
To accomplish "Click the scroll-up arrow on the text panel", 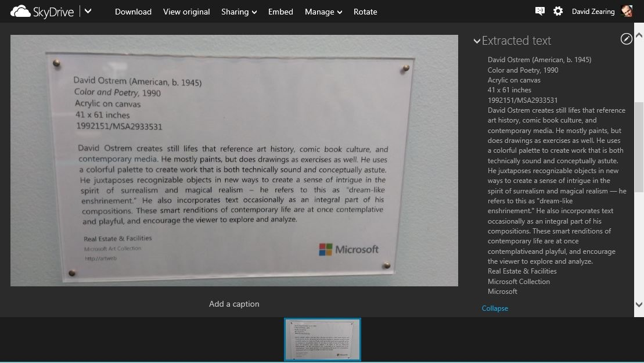I will pyautogui.click(x=638, y=35).
